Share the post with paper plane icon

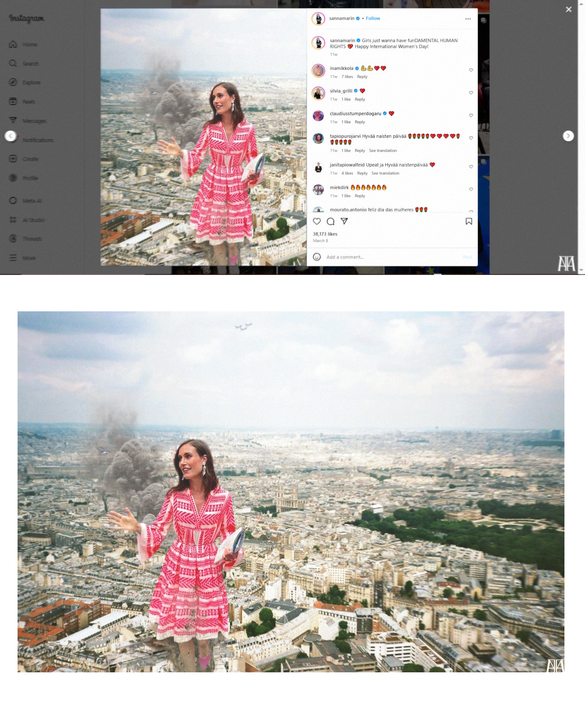pos(344,221)
